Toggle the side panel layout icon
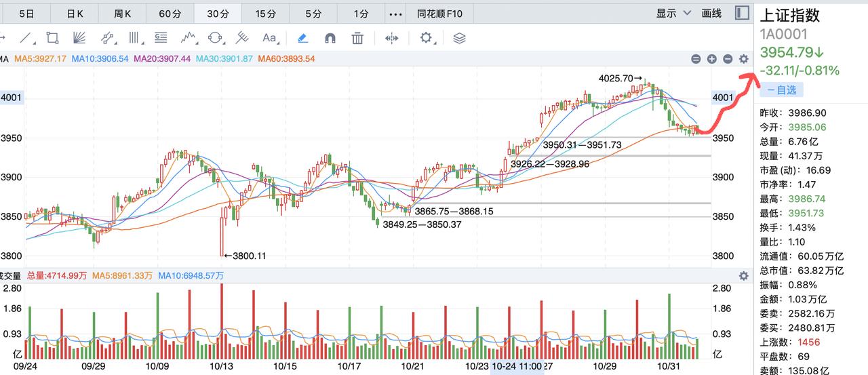This screenshot has width=868, height=375. pyautogui.click(x=743, y=13)
